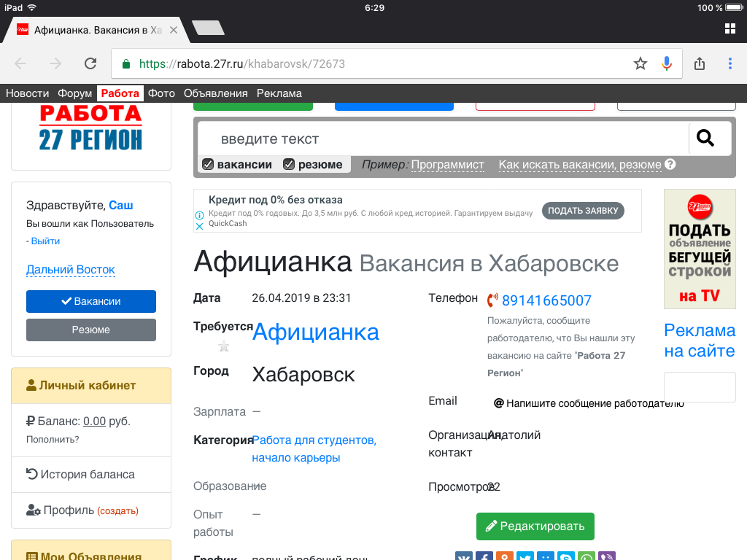Go to the "Форум" menu item
This screenshot has height=560, width=747.
[x=75, y=93]
